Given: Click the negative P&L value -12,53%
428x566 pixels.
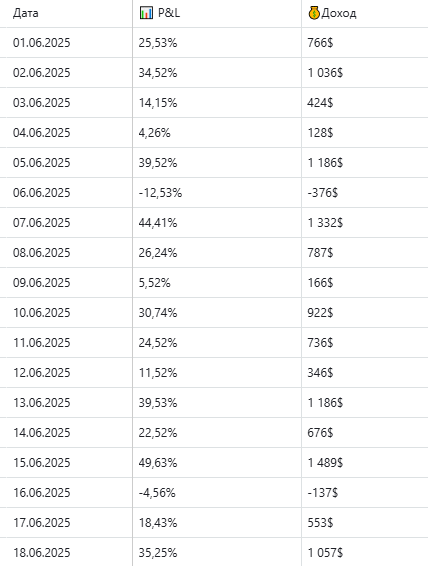Looking at the screenshot, I should click(x=160, y=193).
